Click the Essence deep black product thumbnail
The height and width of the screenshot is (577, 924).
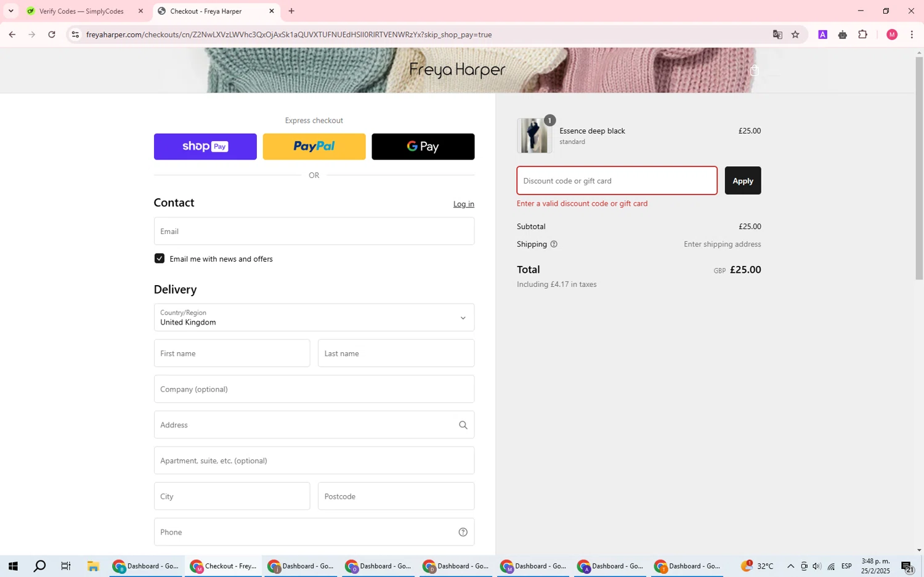(534, 135)
